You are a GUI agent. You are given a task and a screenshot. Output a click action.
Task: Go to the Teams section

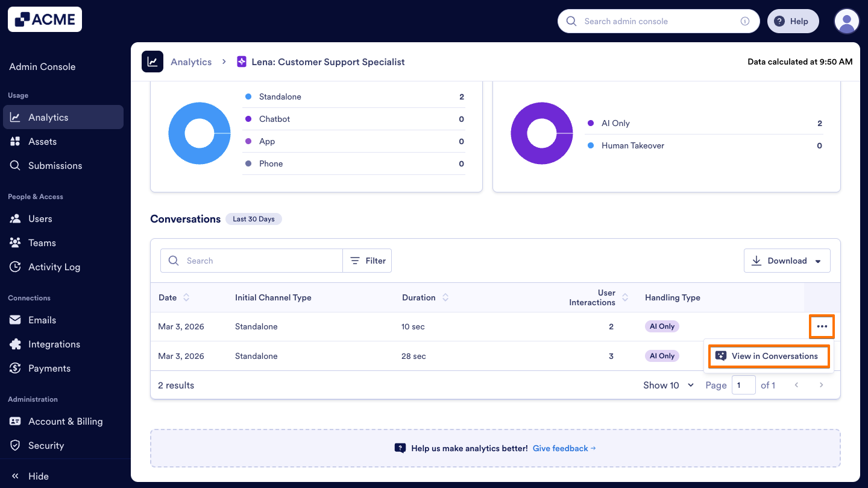click(41, 242)
